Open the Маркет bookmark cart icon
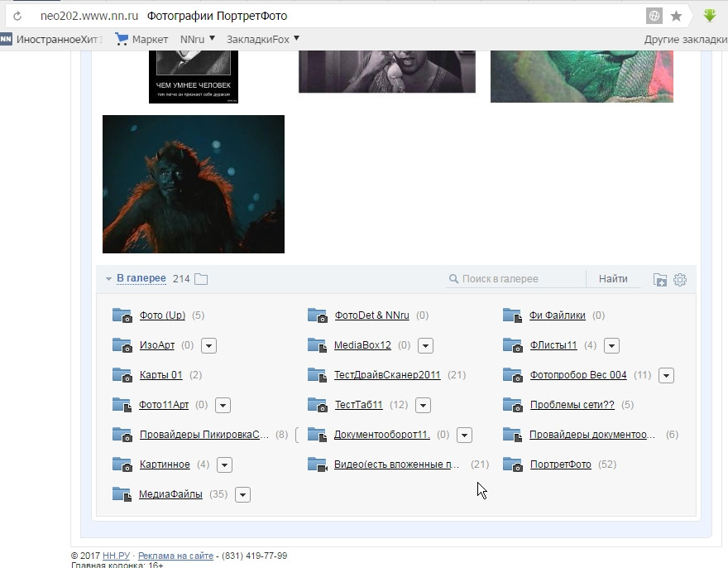 (121, 39)
